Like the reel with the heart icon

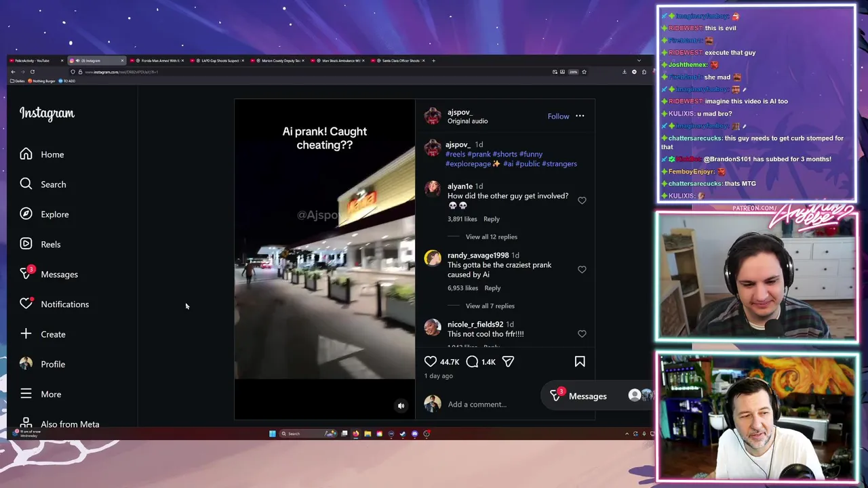pyautogui.click(x=431, y=362)
